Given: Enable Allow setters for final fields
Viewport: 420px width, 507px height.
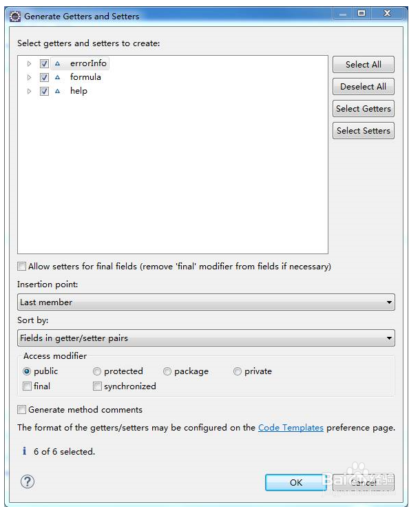Looking at the screenshot, I should 22,267.
